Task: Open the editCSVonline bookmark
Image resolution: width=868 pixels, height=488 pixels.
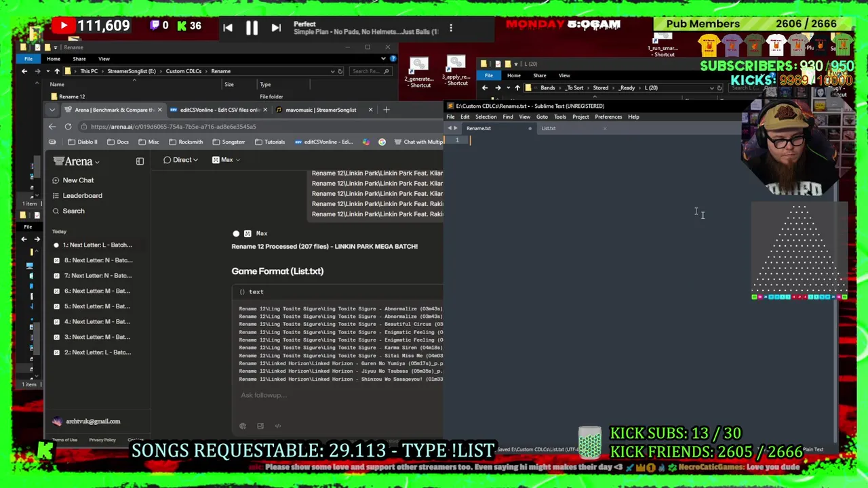Action: (324, 142)
